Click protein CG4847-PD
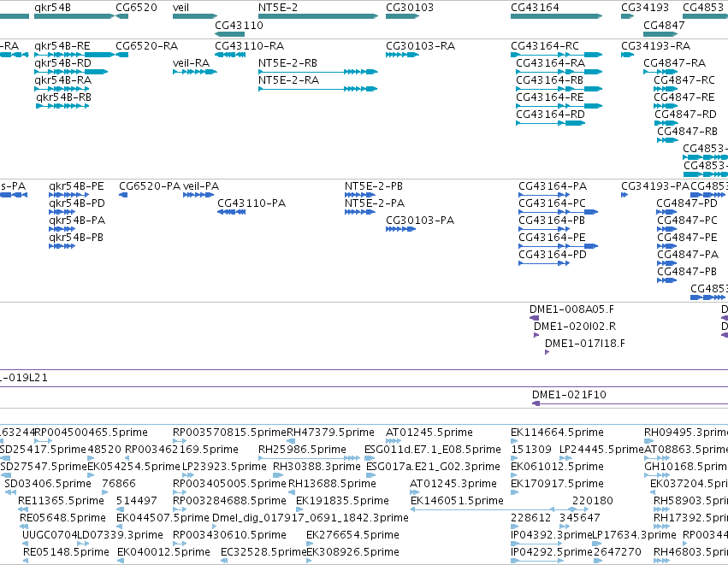Screen dimensions: 728x565 687,203
